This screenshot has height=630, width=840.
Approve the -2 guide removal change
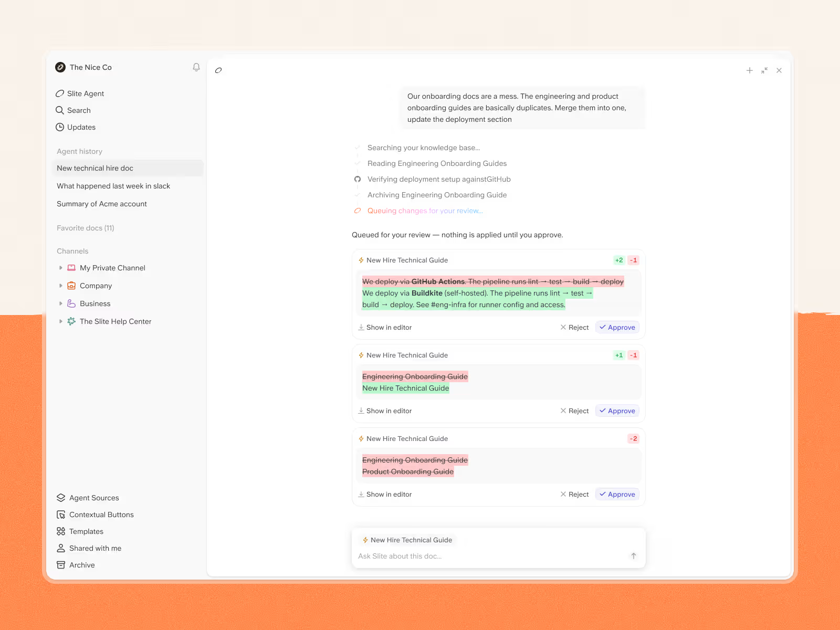click(x=617, y=494)
